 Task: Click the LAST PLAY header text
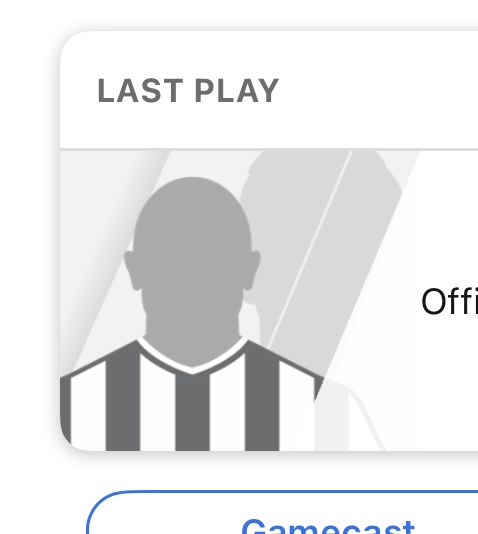[x=188, y=91]
